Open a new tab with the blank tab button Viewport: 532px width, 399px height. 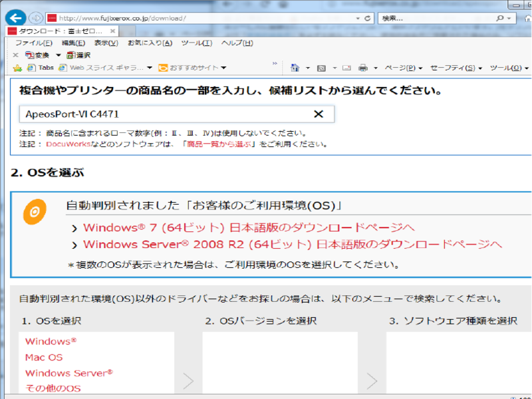[x=128, y=31]
